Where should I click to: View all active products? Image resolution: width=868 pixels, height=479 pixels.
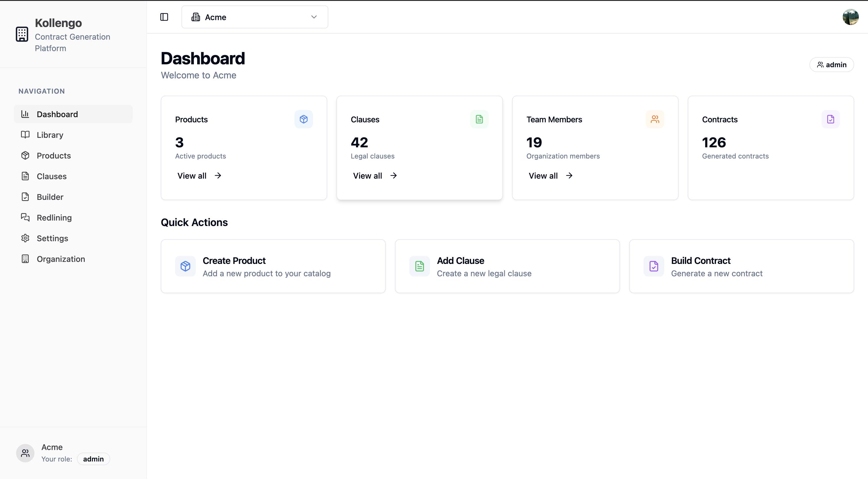[x=199, y=176]
